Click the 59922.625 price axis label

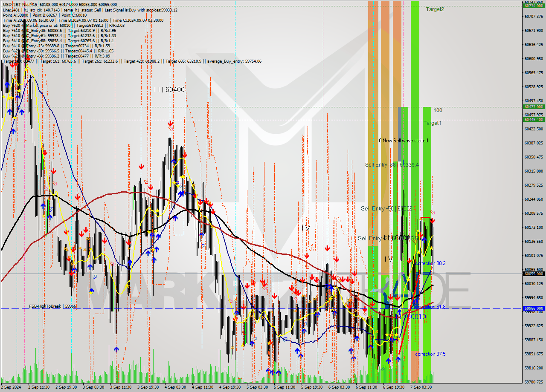[534, 326]
